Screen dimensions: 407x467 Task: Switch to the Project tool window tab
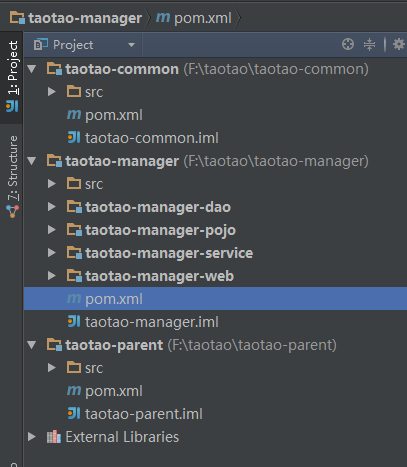[12, 77]
